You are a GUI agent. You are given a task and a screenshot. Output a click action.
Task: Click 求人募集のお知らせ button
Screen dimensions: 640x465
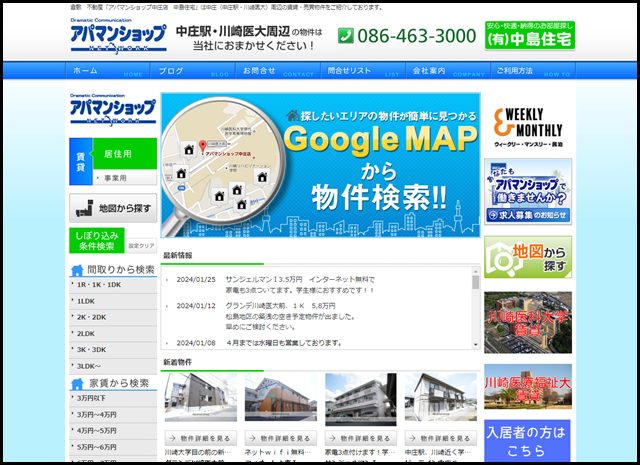point(528,215)
